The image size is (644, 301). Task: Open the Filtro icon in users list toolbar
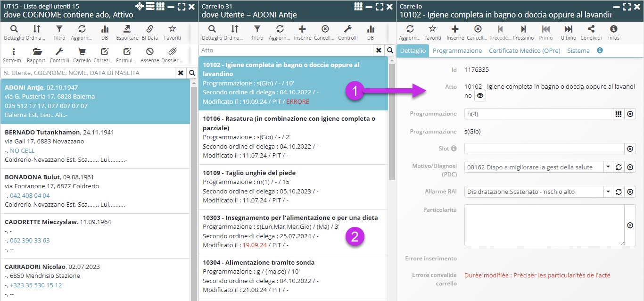[59, 29]
